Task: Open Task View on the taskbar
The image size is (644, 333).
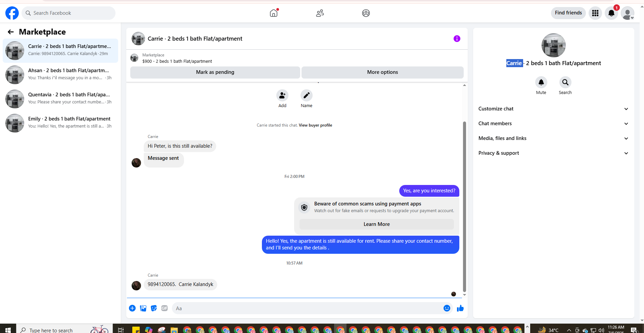Action: [121, 330]
